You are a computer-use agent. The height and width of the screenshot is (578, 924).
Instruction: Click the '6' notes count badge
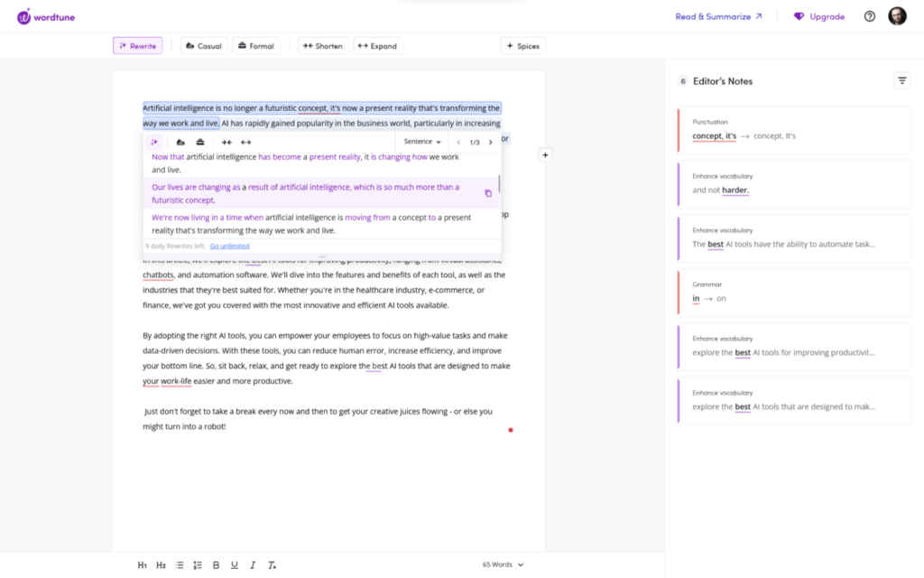(x=683, y=81)
